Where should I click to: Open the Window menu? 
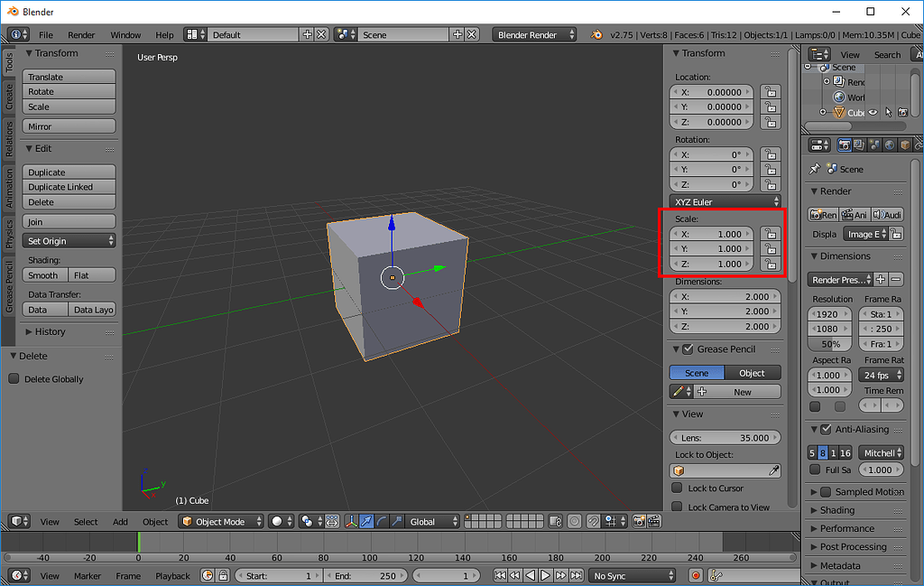(x=125, y=35)
